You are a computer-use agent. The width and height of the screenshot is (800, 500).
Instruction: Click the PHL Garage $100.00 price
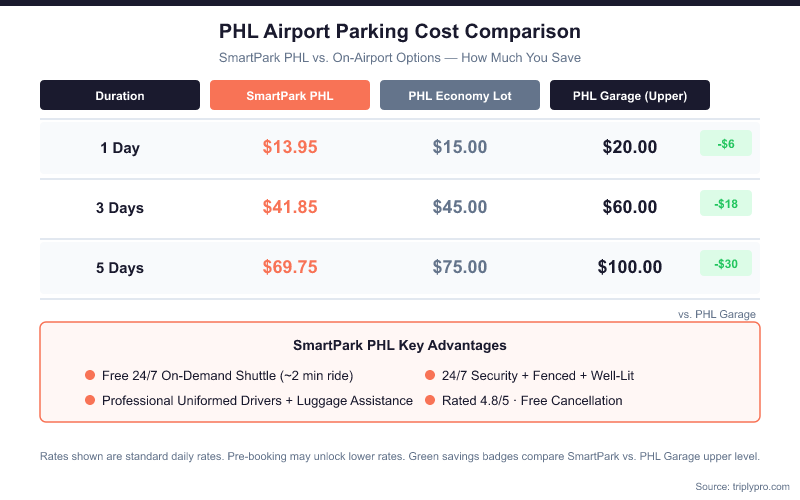[x=630, y=267]
